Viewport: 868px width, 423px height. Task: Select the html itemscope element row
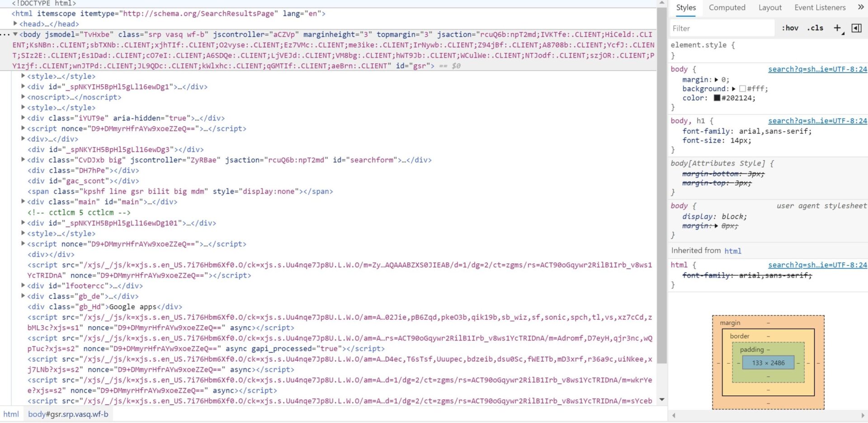point(168,14)
